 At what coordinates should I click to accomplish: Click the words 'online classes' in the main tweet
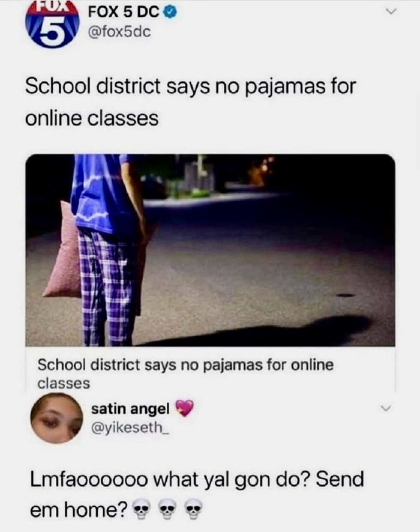pyautogui.click(x=92, y=119)
